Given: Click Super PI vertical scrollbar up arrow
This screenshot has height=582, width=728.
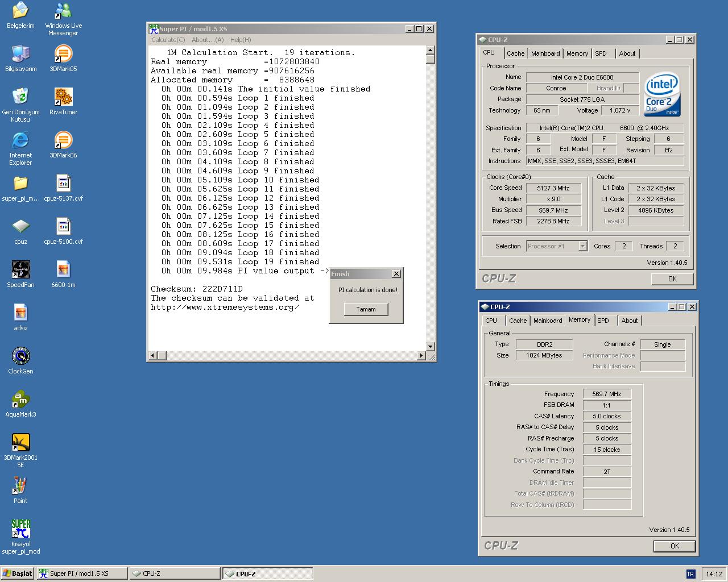Looking at the screenshot, I should [x=430, y=51].
